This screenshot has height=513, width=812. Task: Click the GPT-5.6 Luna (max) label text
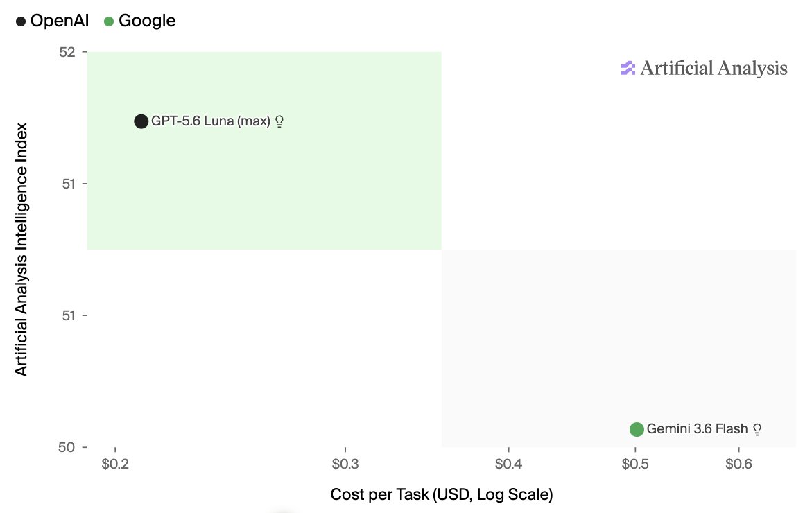211,121
